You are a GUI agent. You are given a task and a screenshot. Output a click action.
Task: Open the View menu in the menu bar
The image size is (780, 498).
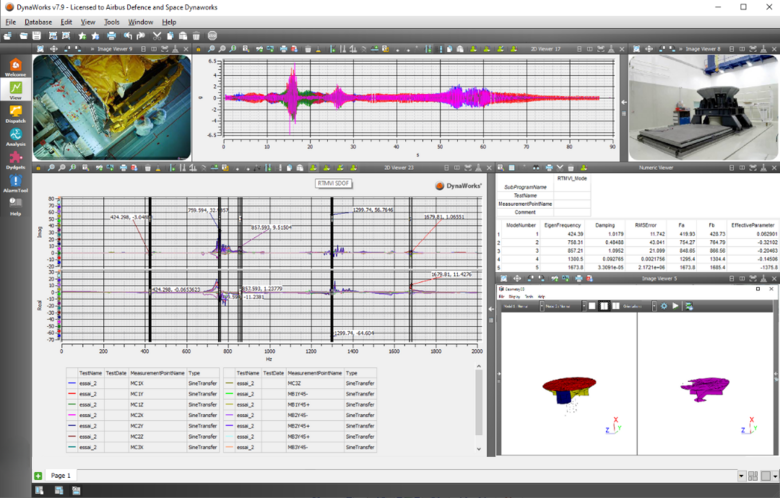point(88,22)
